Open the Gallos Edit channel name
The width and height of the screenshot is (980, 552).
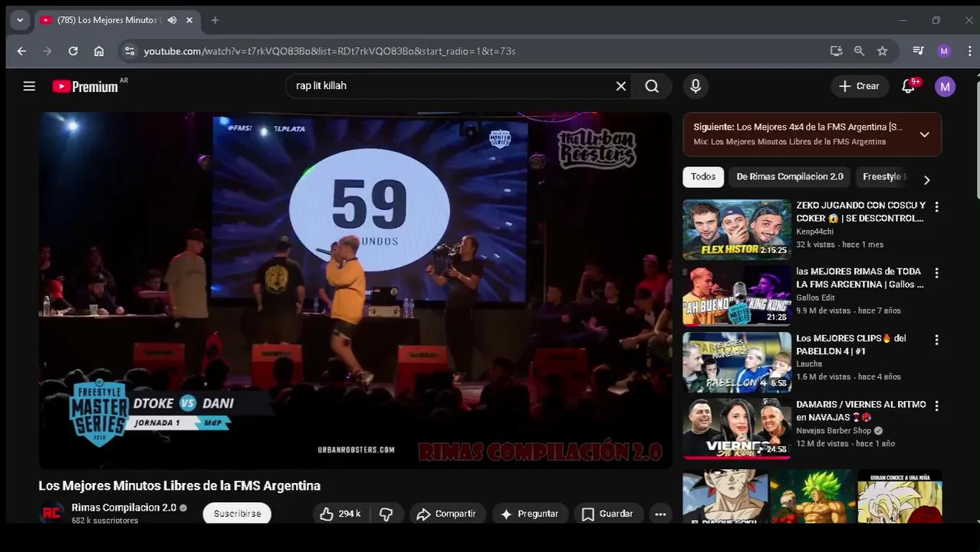click(815, 297)
